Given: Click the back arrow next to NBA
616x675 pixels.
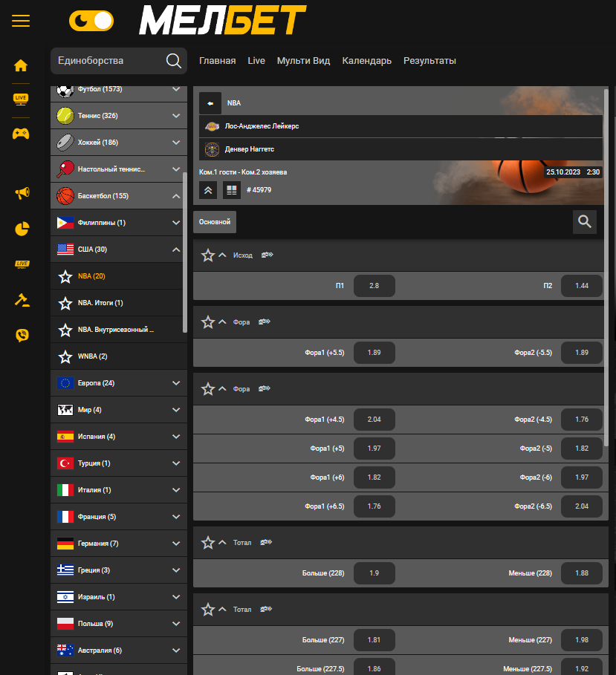Looking at the screenshot, I should coord(210,103).
